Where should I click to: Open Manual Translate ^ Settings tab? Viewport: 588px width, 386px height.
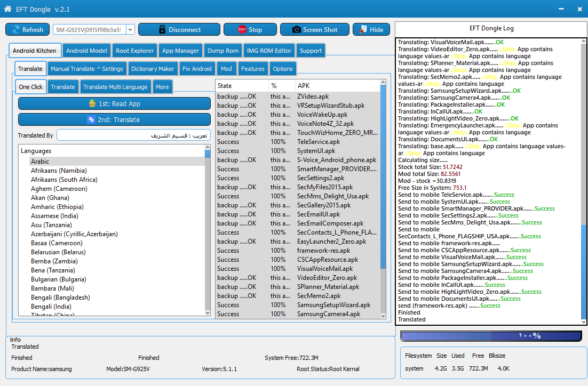tap(87, 69)
